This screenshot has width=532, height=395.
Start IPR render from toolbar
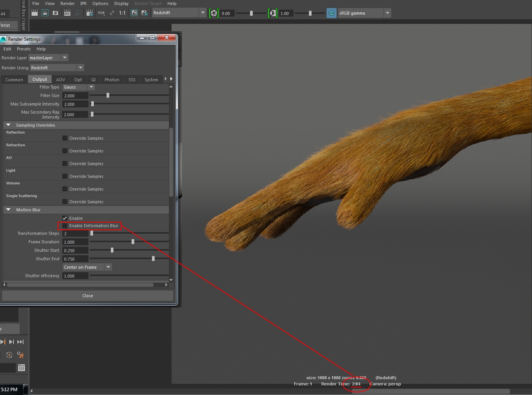tap(67, 13)
